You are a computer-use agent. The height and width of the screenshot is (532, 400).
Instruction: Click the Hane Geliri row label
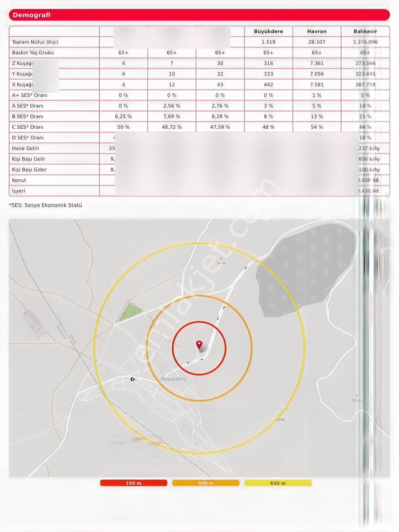[x=25, y=148]
